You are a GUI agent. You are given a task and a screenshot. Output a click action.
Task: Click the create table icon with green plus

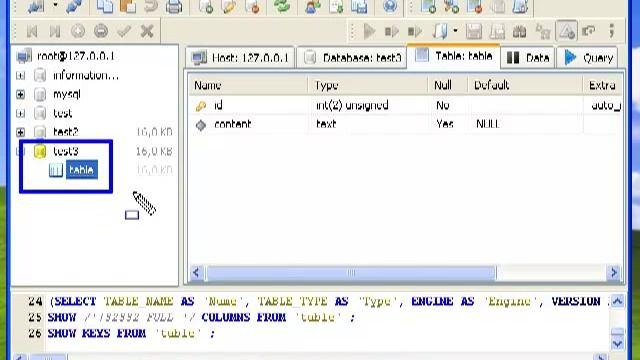[x=429, y=7]
